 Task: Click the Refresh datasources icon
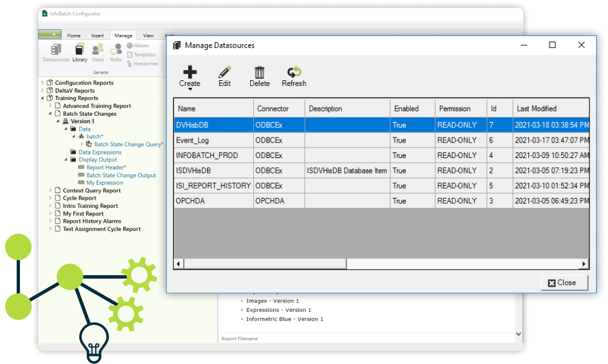point(294,72)
